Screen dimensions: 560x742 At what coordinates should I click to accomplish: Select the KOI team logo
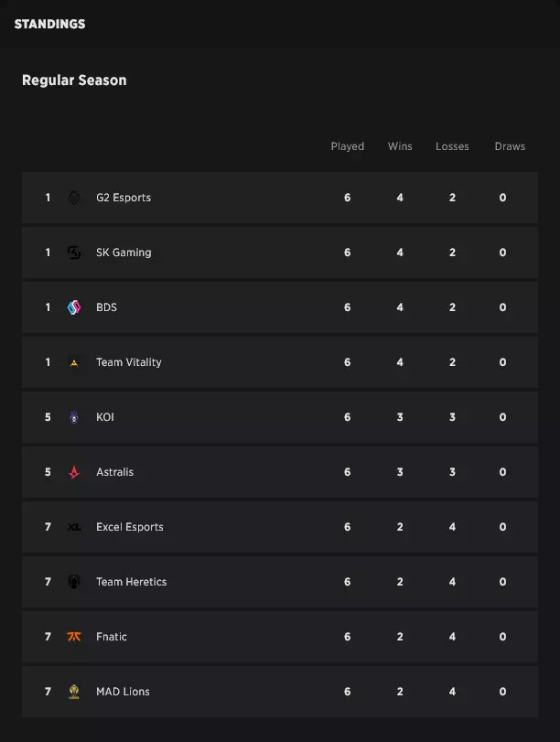click(74, 417)
